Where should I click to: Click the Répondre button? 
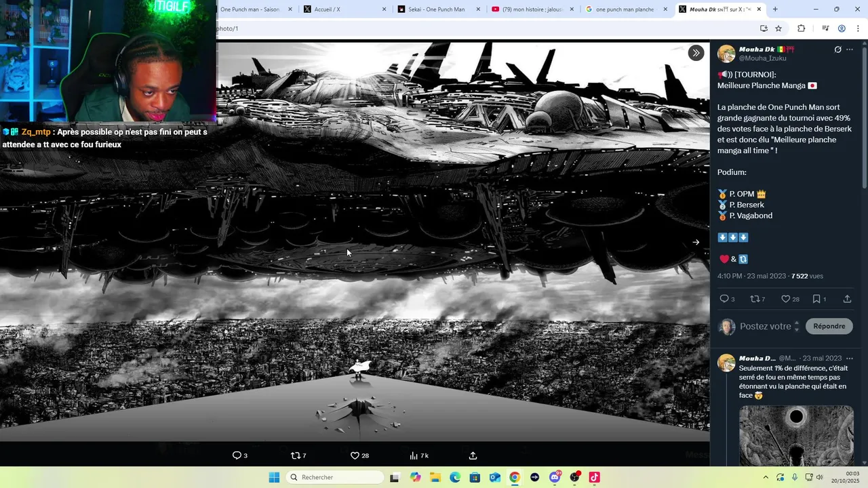tap(829, 326)
